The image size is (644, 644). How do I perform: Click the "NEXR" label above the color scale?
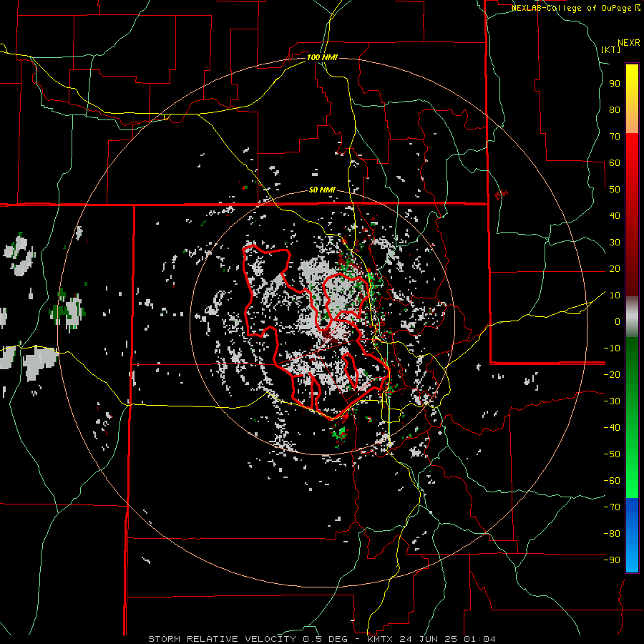628,43
